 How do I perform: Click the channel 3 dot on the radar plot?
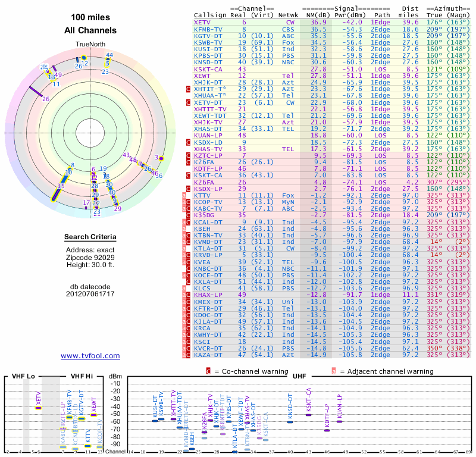point(161,158)
